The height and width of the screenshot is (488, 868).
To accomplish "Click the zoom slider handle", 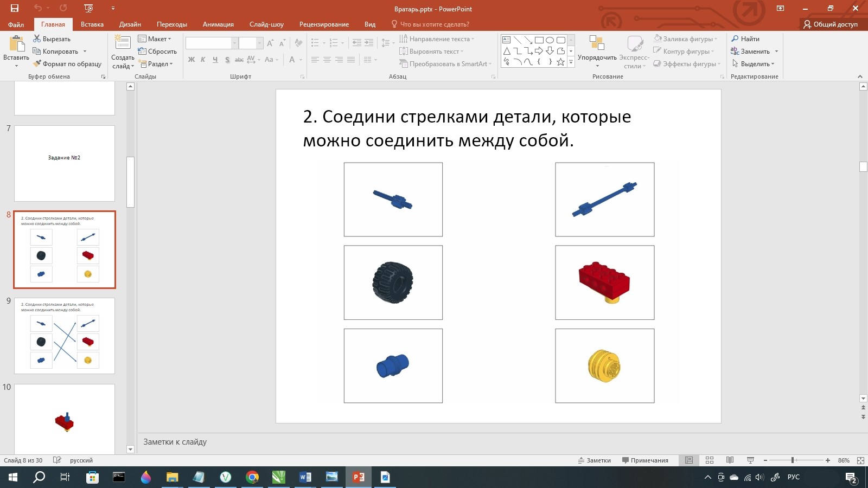I will (x=793, y=460).
